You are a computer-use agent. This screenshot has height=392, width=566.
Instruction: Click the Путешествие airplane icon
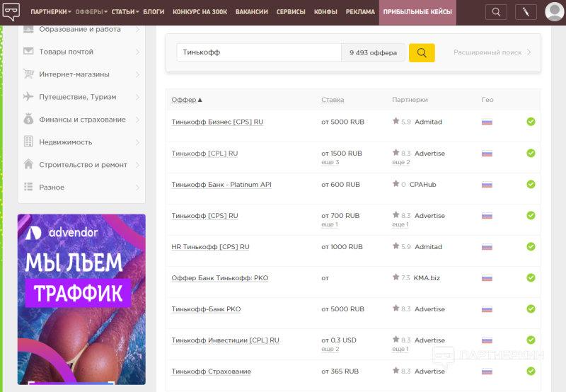(28, 96)
